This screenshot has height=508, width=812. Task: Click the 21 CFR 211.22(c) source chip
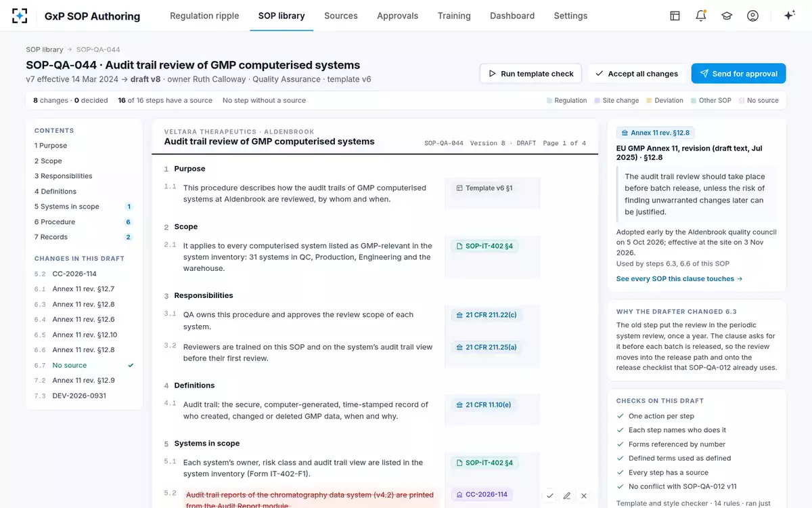[x=487, y=315]
